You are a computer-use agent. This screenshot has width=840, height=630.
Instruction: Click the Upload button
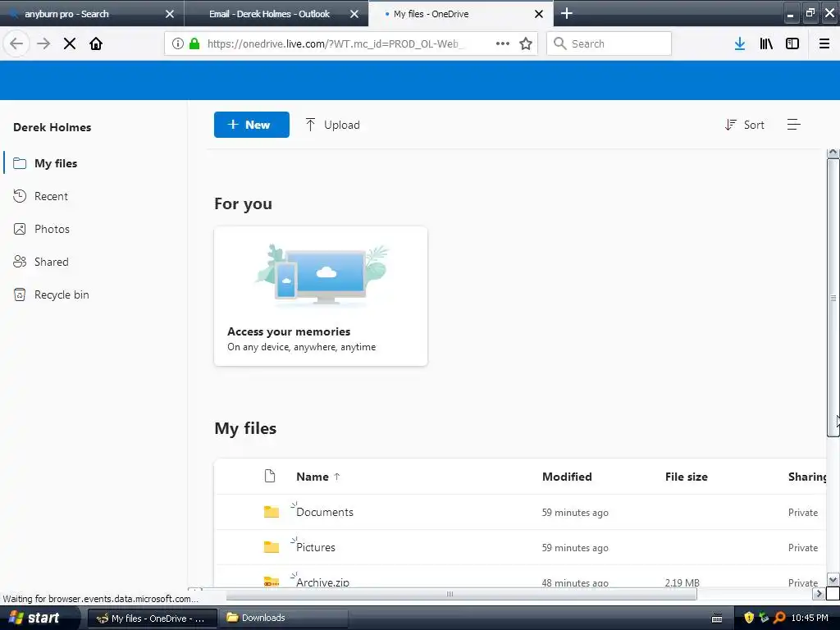pyautogui.click(x=333, y=125)
